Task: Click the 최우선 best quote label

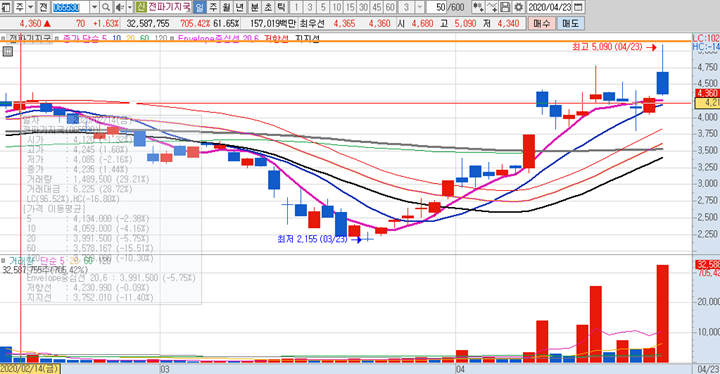Action: tap(312, 23)
